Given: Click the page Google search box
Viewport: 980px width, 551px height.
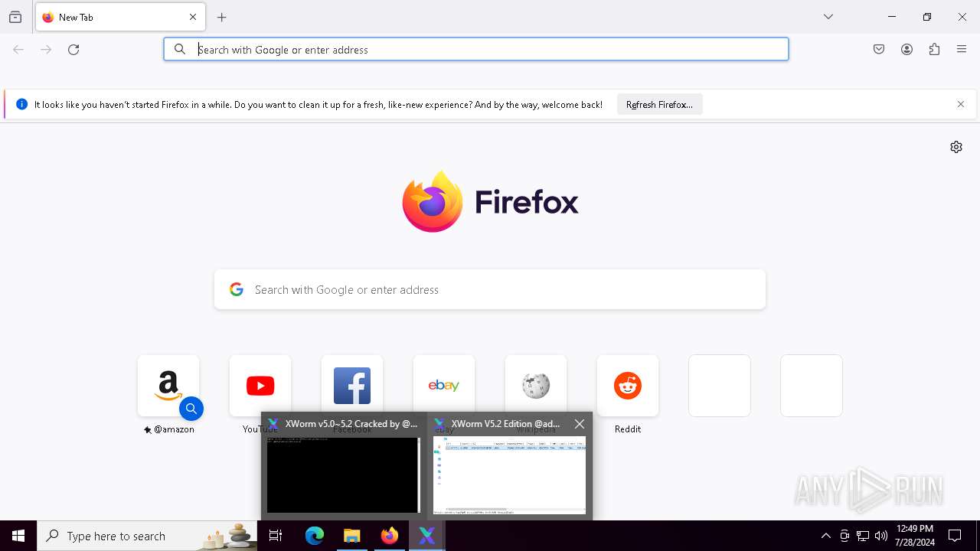Looking at the screenshot, I should click(490, 289).
